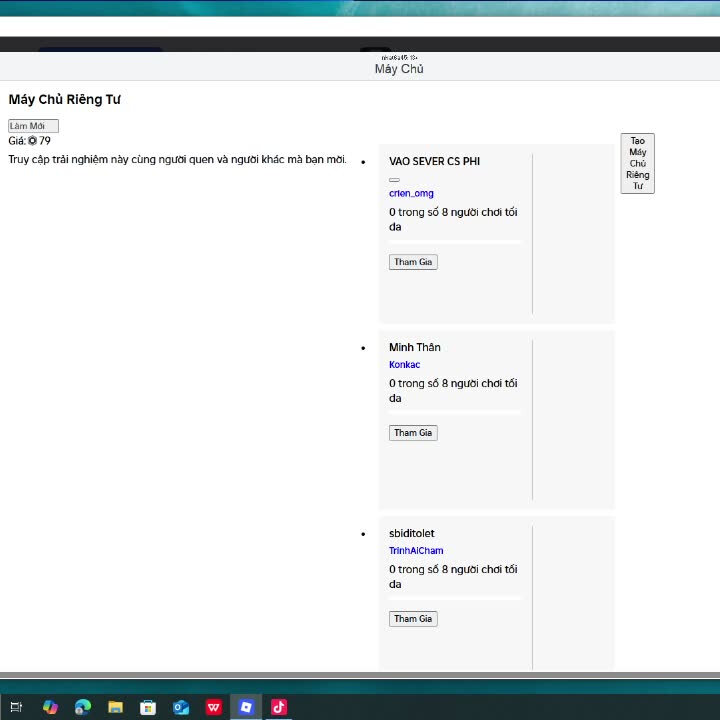Open Konkac owner profile link
Screen dimensions: 720x720
point(404,365)
